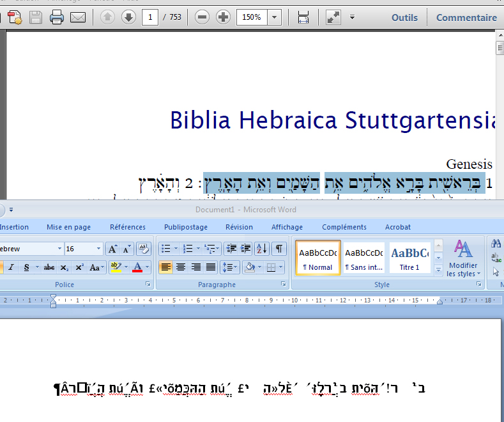
Task: Switch to the Révision tab
Action: (x=239, y=227)
